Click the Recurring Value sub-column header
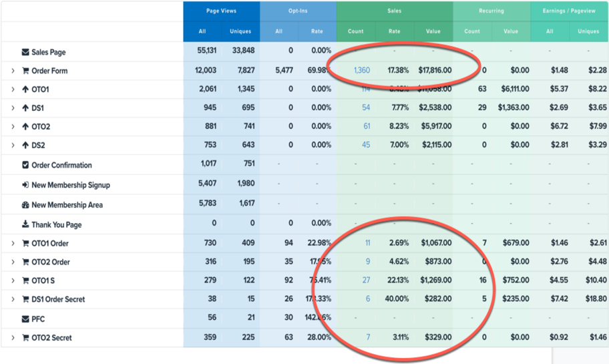The image size is (609, 364). pyautogui.click(x=511, y=31)
